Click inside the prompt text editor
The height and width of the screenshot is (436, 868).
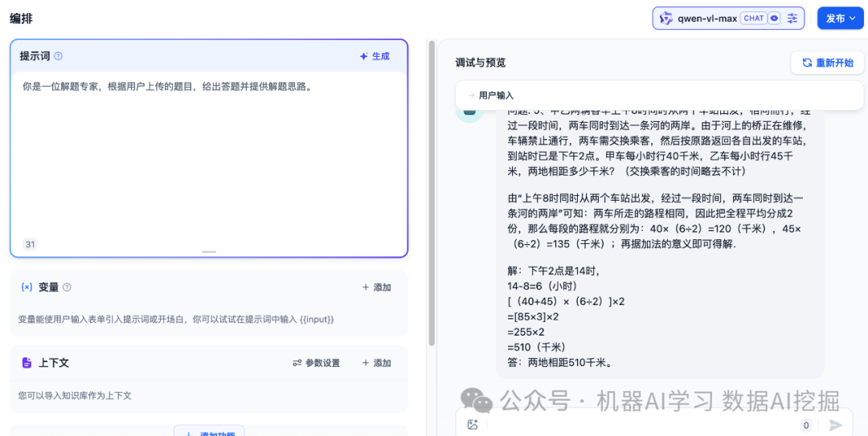coord(207,161)
